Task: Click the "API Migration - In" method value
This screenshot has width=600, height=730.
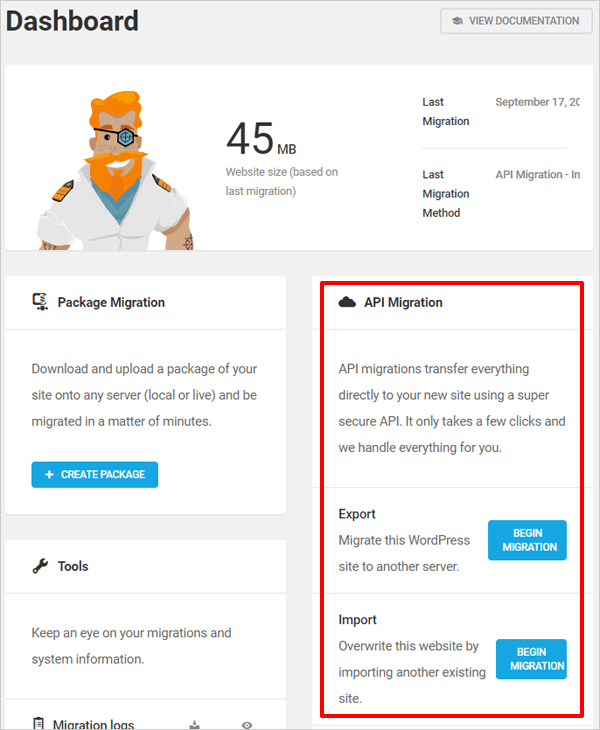Action: (538, 175)
